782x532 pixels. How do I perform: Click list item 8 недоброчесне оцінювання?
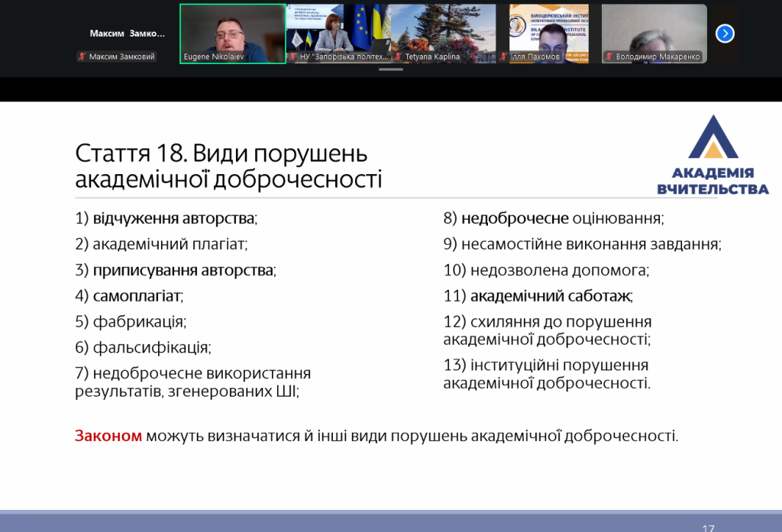554,218
